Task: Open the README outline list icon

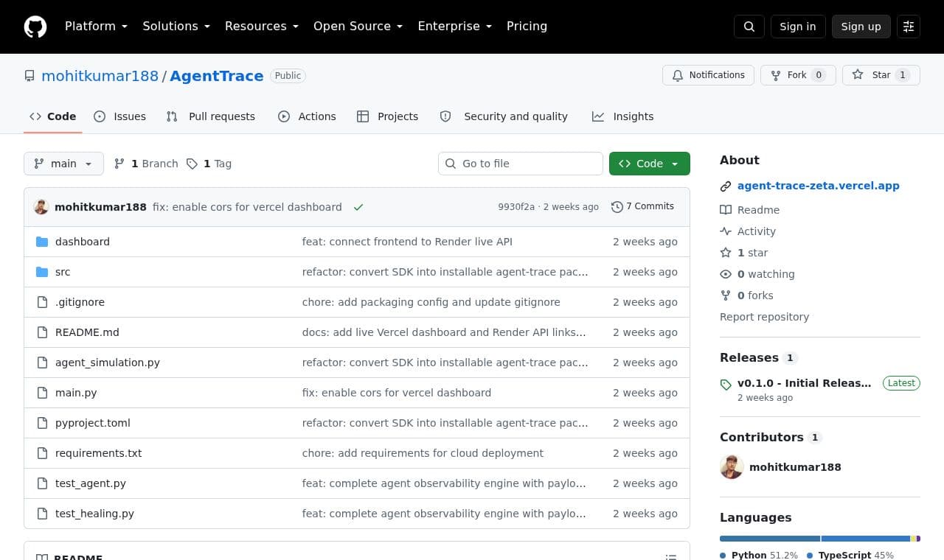Action: (x=671, y=557)
